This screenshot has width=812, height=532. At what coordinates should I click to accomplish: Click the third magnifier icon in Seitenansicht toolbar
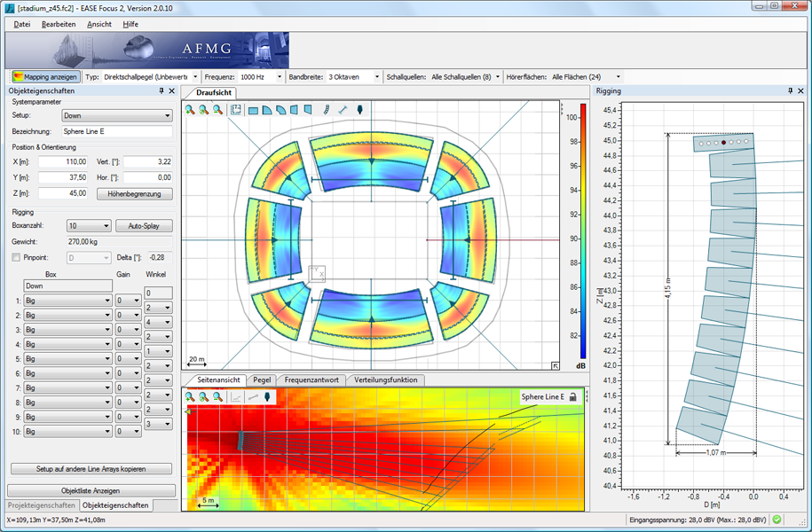tap(217, 397)
